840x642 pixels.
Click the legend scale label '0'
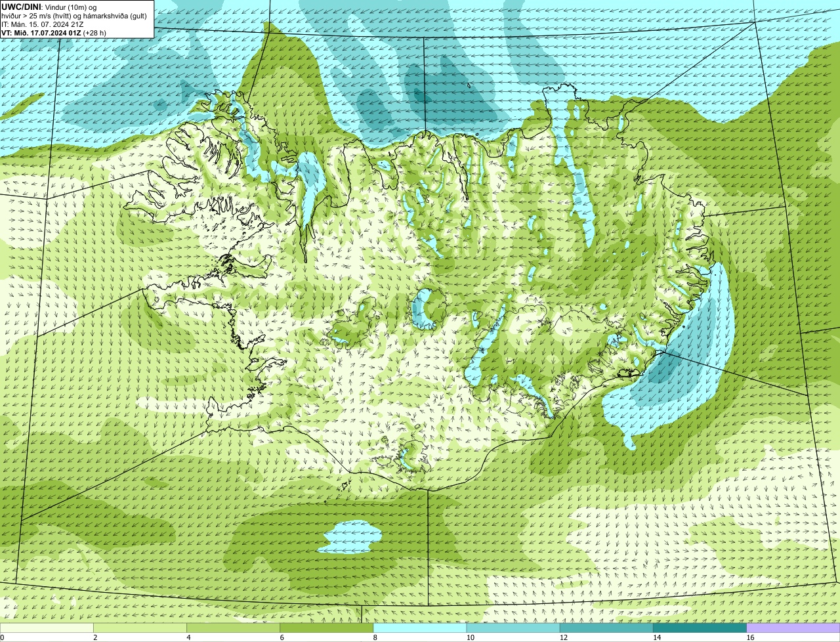click(3, 637)
